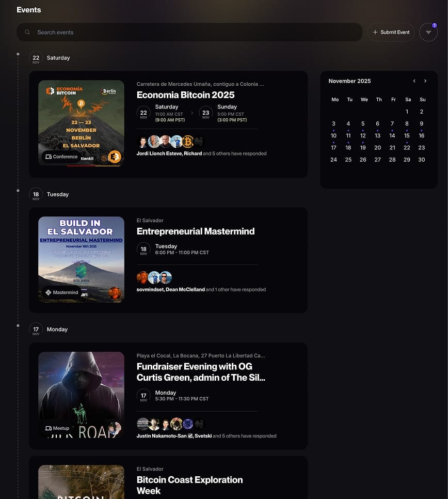Select November 18 in the calendar

click(x=348, y=148)
